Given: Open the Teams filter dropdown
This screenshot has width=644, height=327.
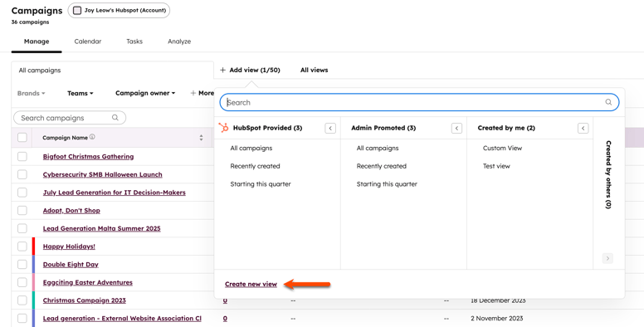Looking at the screenshot, I should coord(80,93).
